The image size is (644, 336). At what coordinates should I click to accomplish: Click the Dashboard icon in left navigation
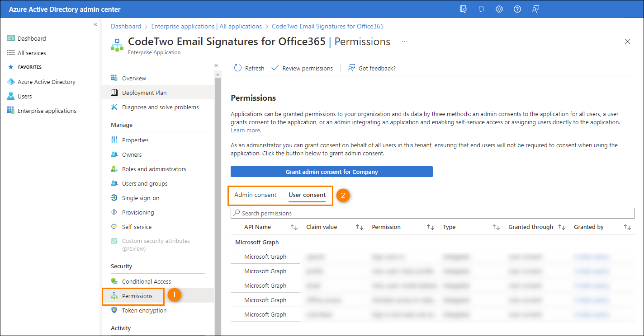click(11, 38)
